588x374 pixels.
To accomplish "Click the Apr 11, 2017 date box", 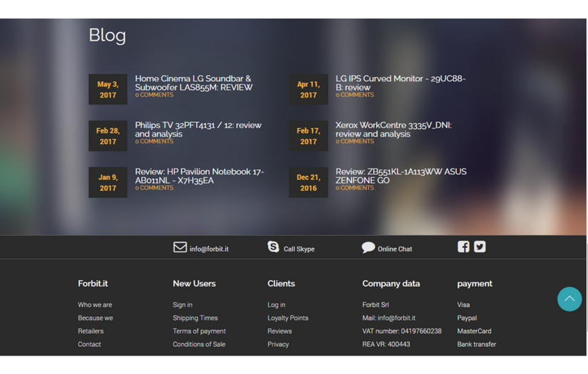I will pos(308,89).
